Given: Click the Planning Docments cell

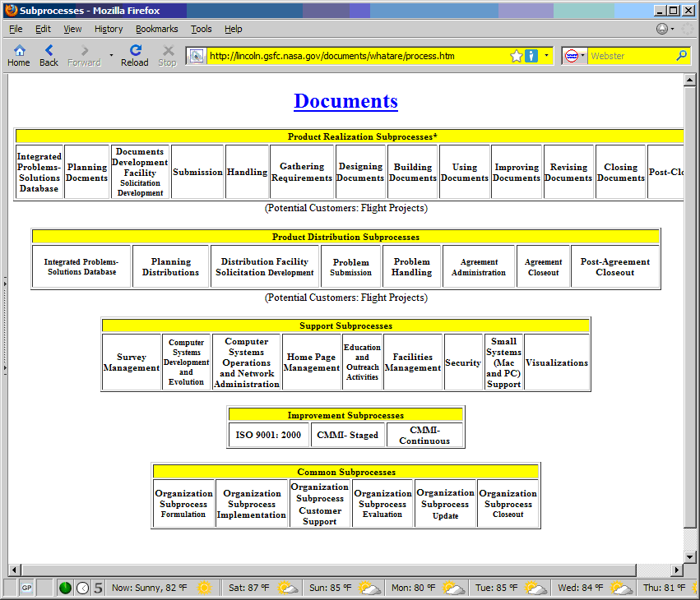Looking at the screenshot, I should click(86, 172).
